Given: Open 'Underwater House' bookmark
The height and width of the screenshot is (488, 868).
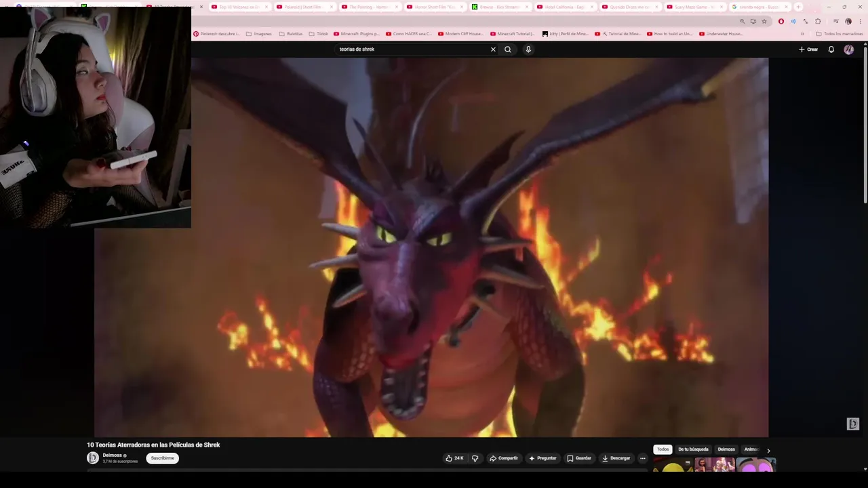Looking at the screenshot, I should [722, 34].
